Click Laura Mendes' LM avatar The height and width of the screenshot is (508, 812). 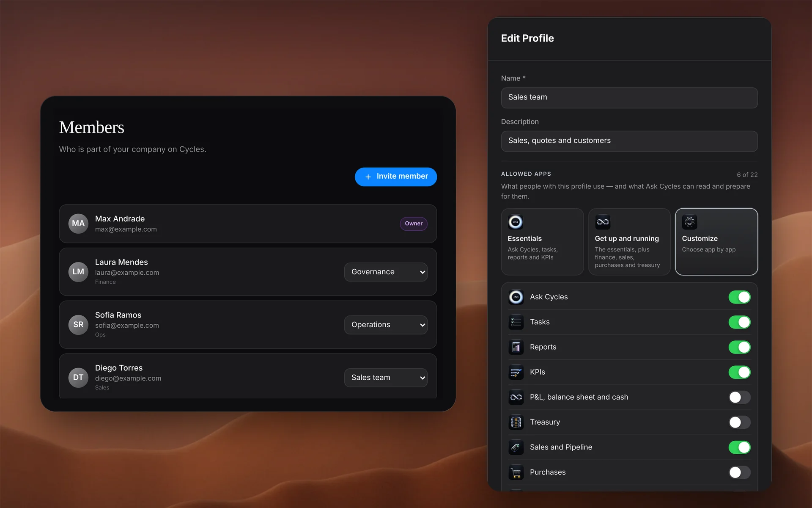(78, 272)
